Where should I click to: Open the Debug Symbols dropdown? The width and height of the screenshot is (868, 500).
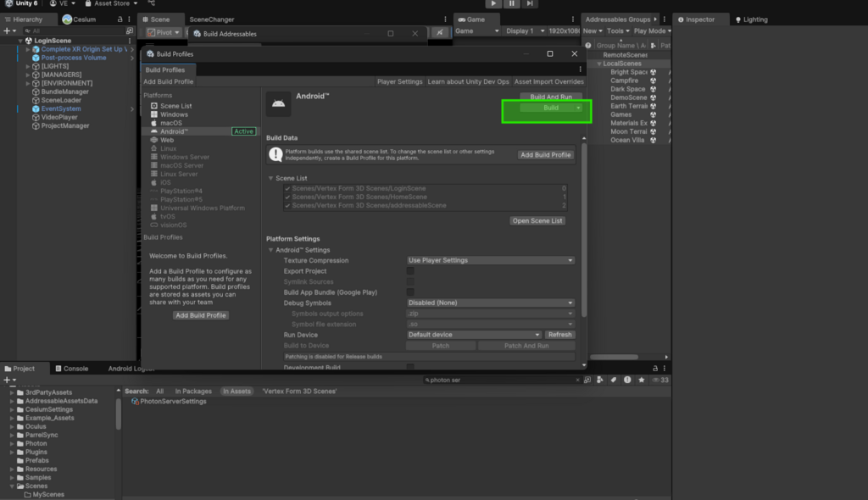pos(490,303)
